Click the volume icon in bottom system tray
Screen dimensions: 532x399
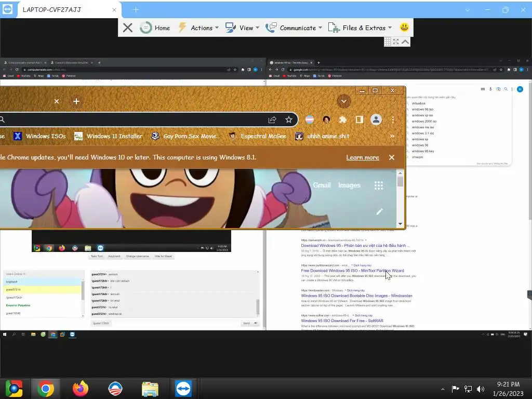[481, 389]
